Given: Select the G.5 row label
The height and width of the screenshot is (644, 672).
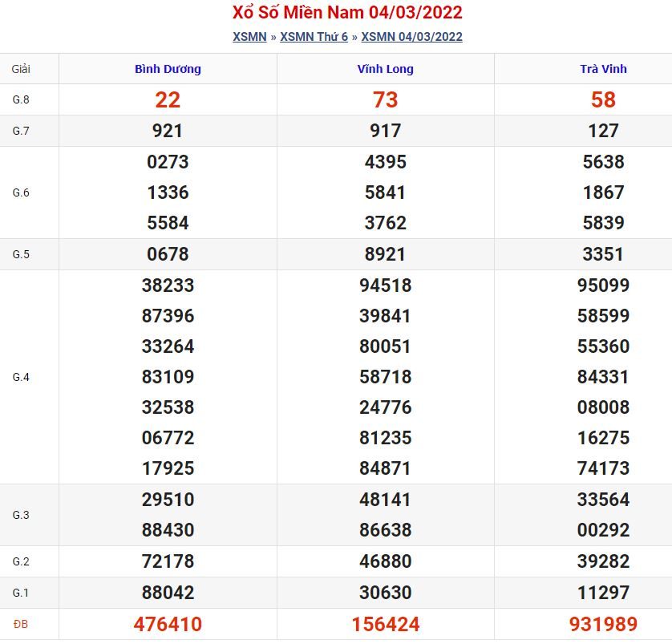Looking at the screenshot, I should coord(21,254).
